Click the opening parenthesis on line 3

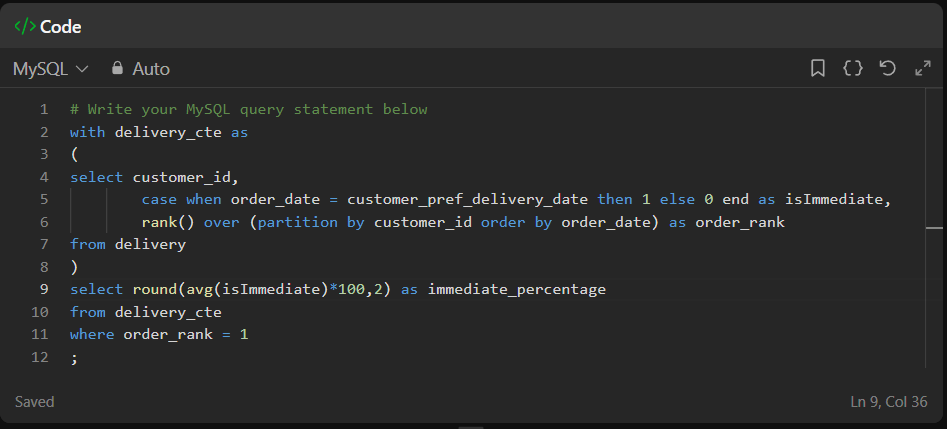tap(74, 155)
